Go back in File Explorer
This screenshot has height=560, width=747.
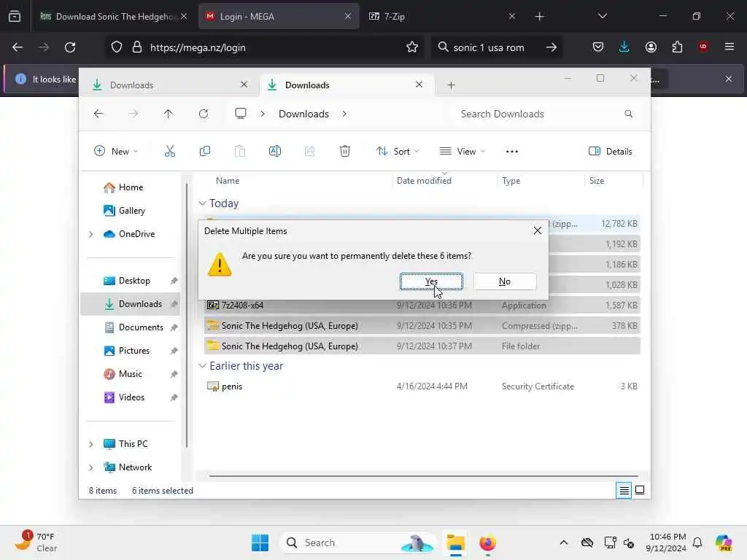point(98,114)
